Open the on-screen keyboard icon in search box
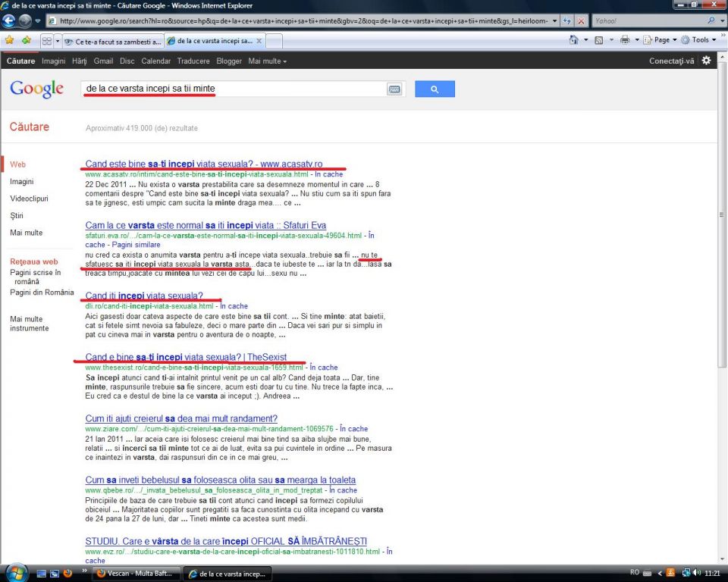Image resolution: width=728 pixels, height=582 pixels. [x=394, y=89]
